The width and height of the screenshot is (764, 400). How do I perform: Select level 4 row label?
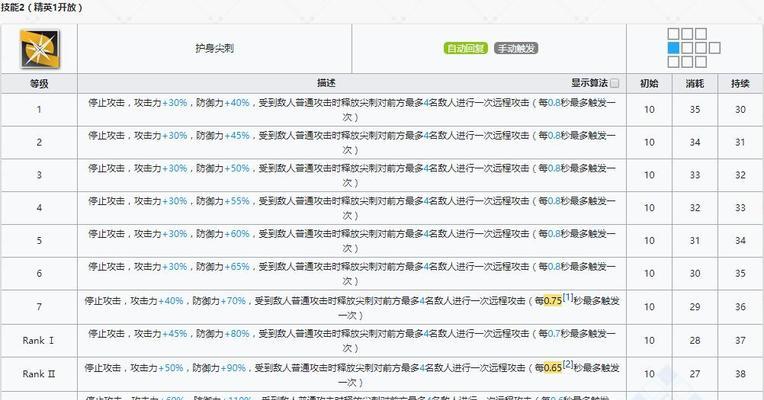[x=39, y=208]
